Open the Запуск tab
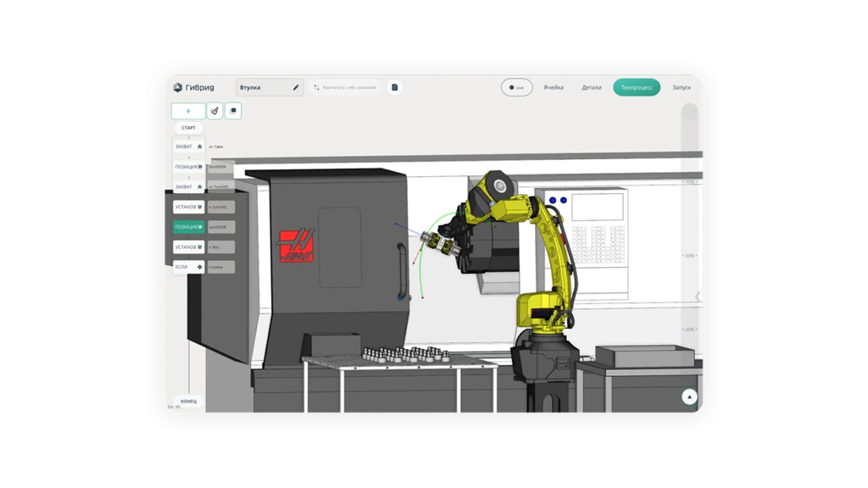The image size is (868, 488). click(x=682, y=87)
